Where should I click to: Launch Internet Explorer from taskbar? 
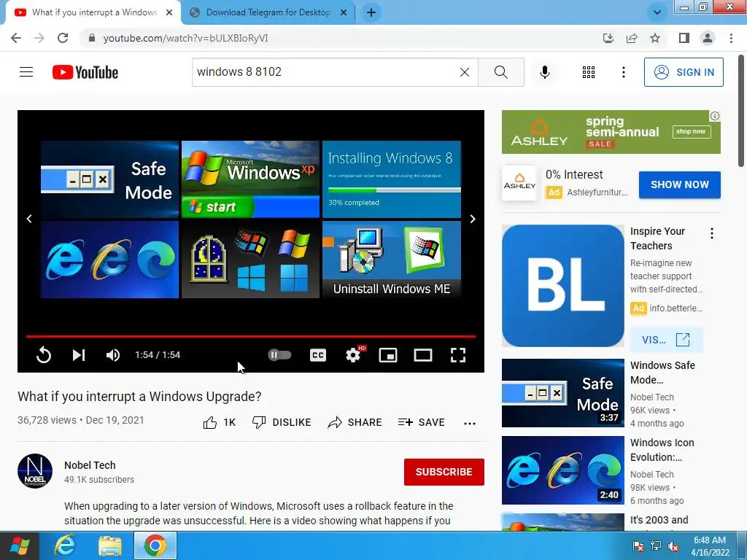pos(64,545)
